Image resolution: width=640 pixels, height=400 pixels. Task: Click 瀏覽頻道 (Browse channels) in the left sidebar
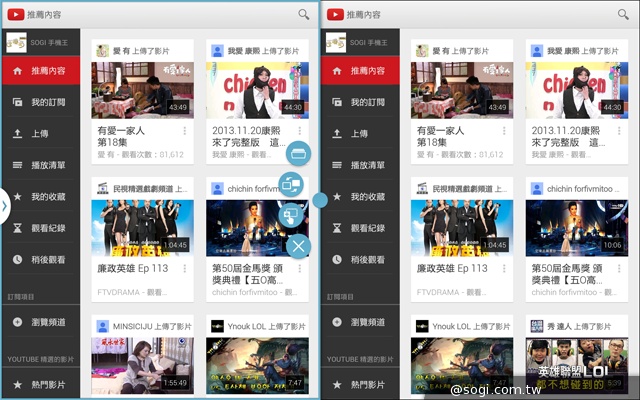[46, 322]
